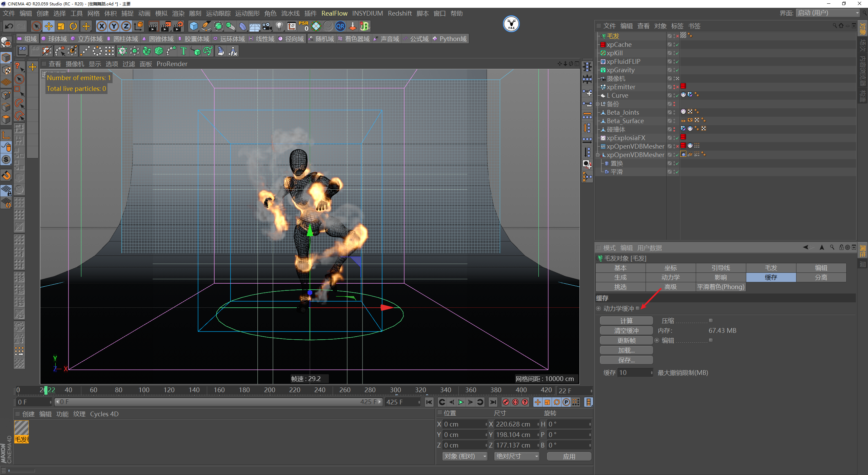This screenshot has width=868, height=475.
Task: Switch to the 动力学 tab
Action: pos(670,277)
